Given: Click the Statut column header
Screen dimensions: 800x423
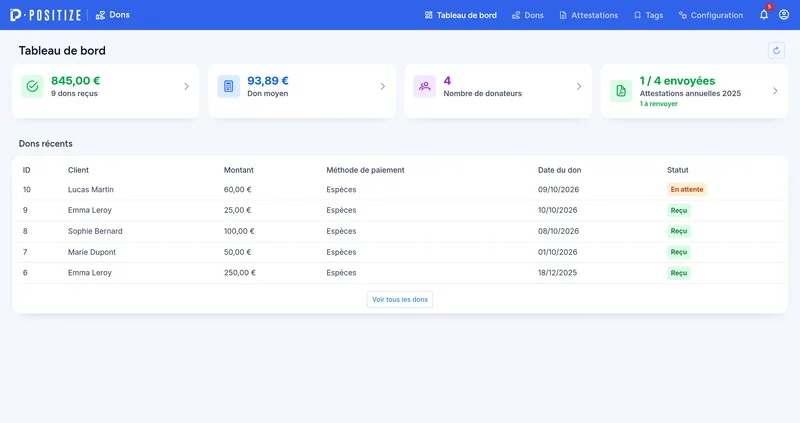Looking at the screenshot, I should point(678,170).
